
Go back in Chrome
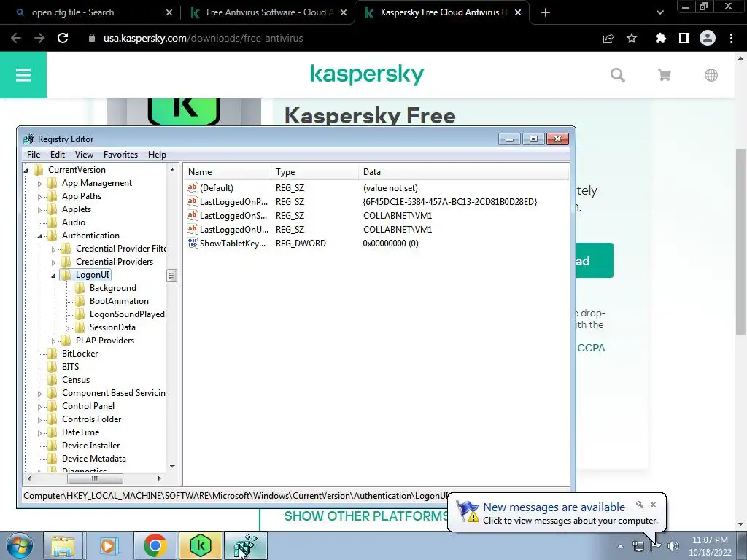[16, 38]
